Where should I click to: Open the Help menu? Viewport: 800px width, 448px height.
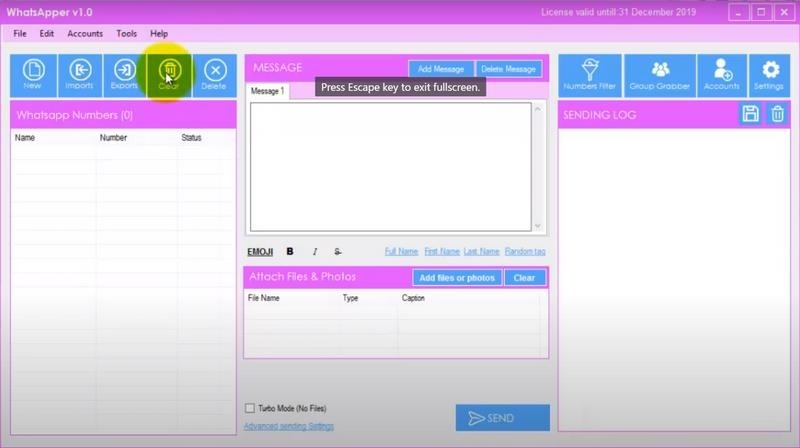(159, 34)
